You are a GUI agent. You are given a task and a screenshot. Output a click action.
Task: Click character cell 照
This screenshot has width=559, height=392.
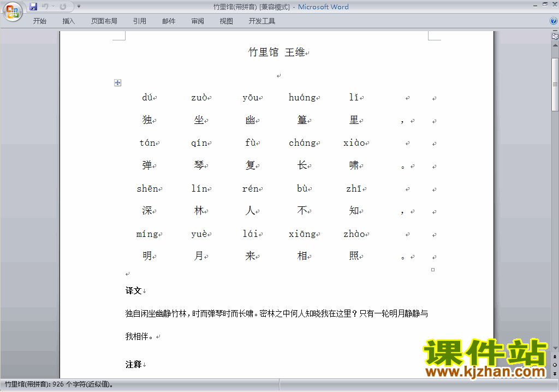354,256
